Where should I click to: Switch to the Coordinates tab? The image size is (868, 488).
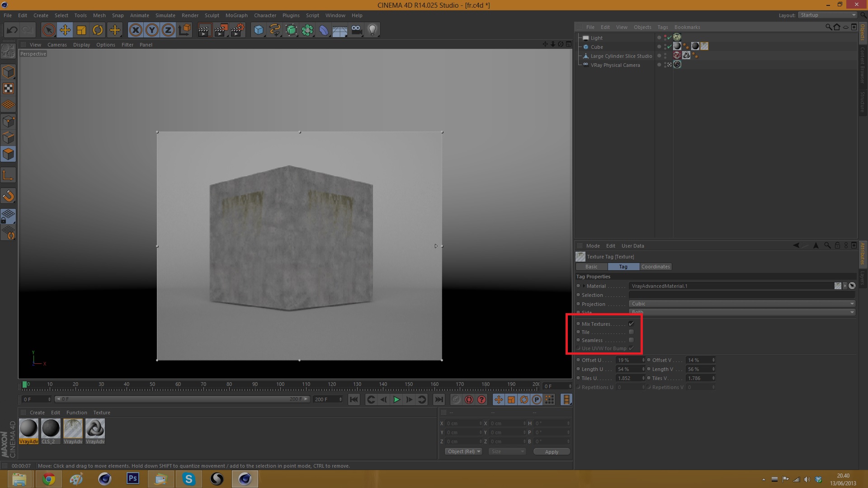pos(656,267)
